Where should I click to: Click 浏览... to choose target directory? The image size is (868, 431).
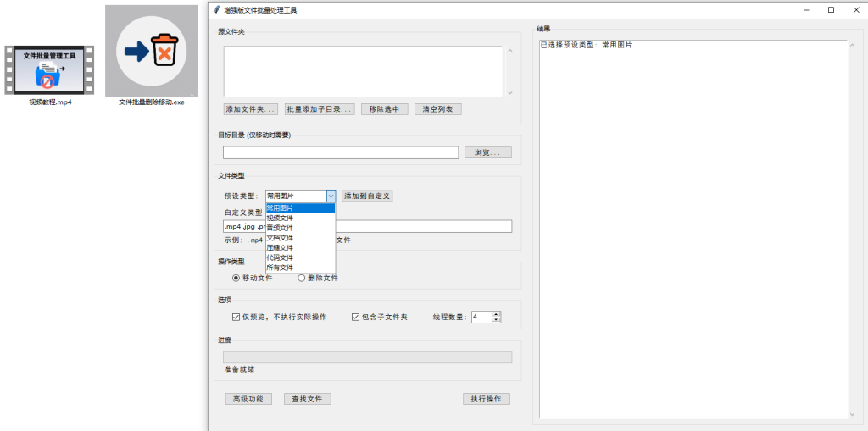click(488, 152)
